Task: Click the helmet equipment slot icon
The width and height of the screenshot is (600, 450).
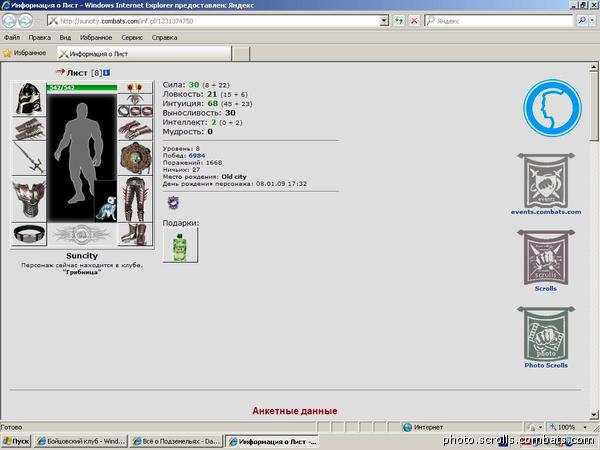Action: point(29,99)
